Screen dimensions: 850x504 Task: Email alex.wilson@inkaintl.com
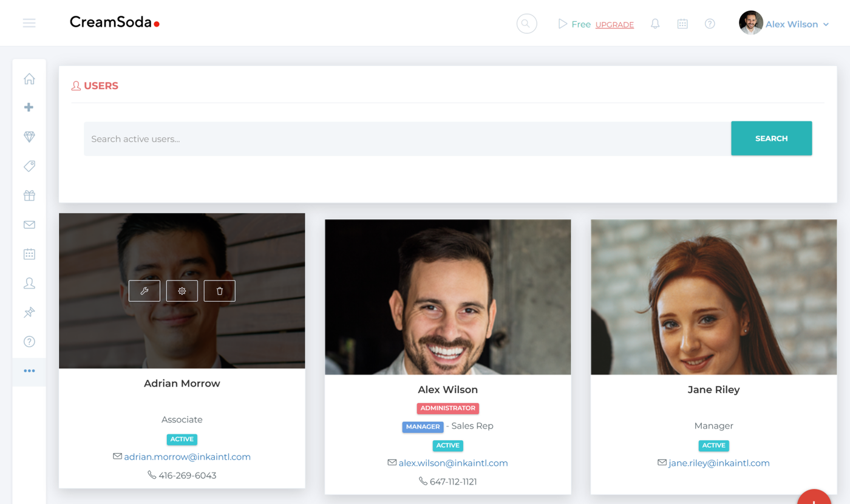[453, 463]
